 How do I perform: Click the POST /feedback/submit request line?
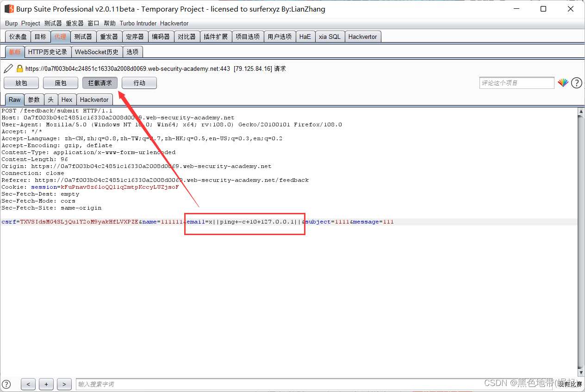click(x=57, y=111)
